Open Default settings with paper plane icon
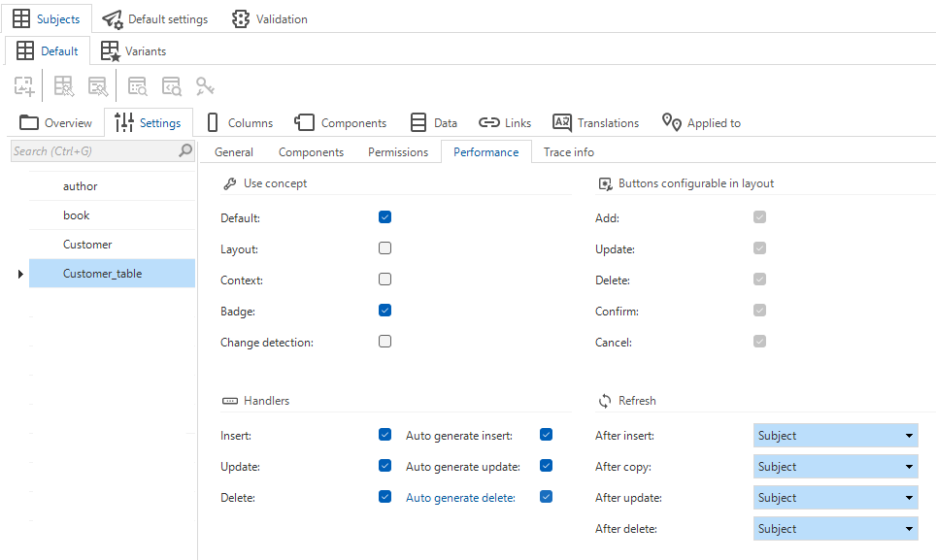 [x=155, y=18]
